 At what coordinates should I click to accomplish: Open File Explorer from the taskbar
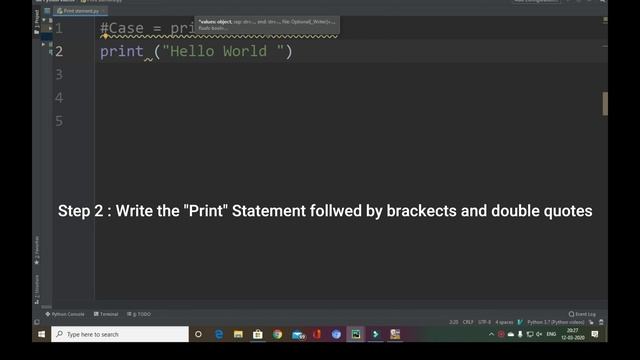pos(238,334)
